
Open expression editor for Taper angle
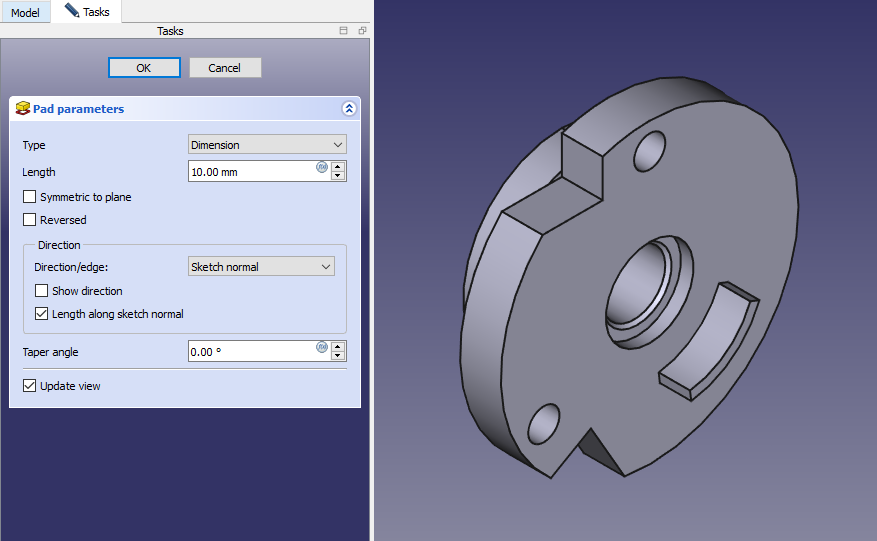pyautogui.click(x=322, y=347)
